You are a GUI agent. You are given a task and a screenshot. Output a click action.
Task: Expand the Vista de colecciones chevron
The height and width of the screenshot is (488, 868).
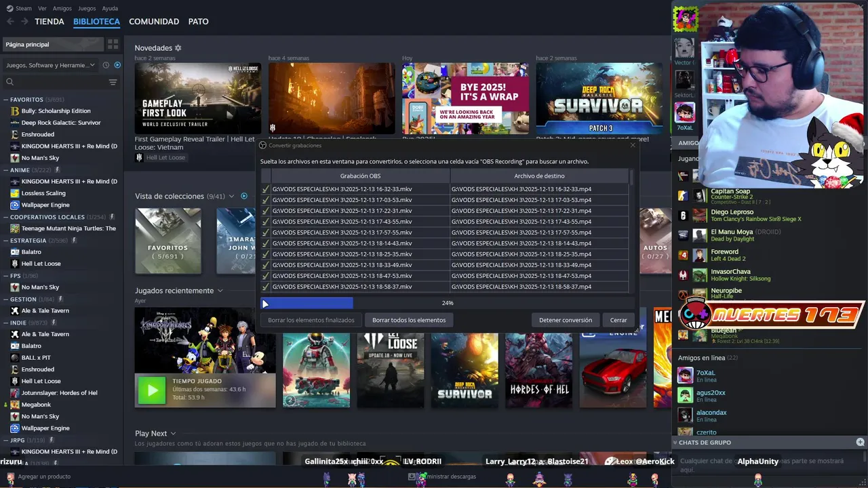(x=231, y=197)
